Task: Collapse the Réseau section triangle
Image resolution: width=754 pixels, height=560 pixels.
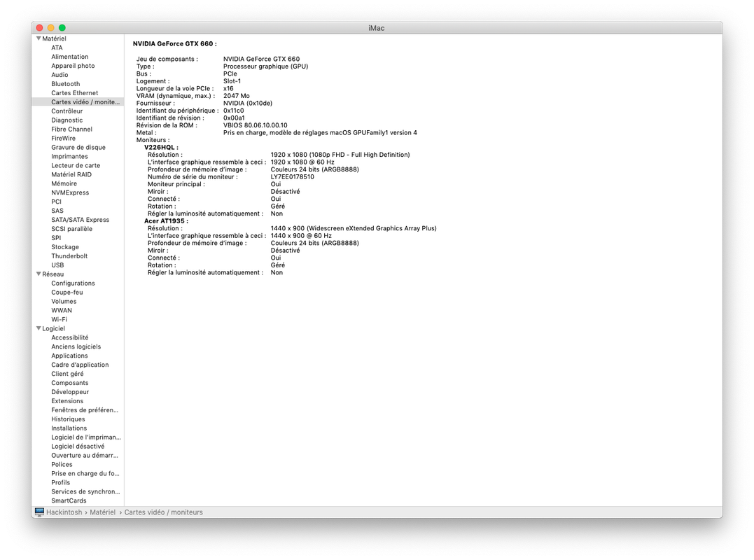Action: click(x=39, y=274)
